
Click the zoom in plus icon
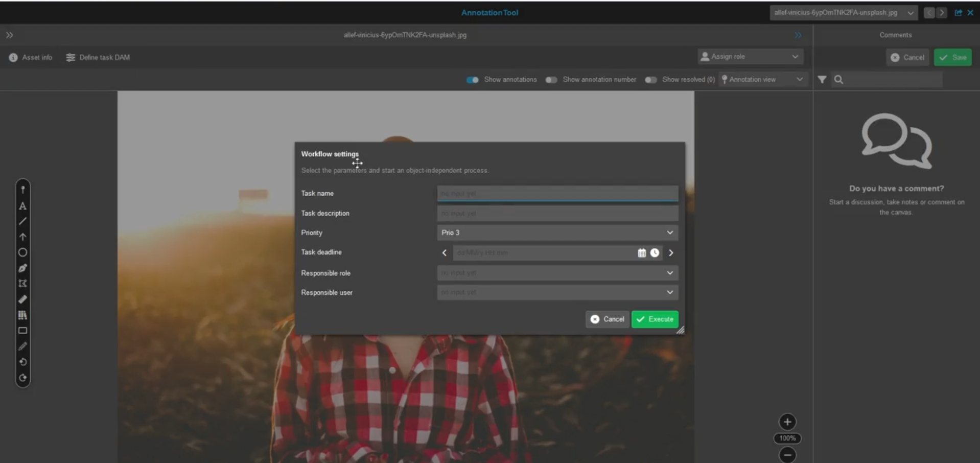click(x=787, y=422)
